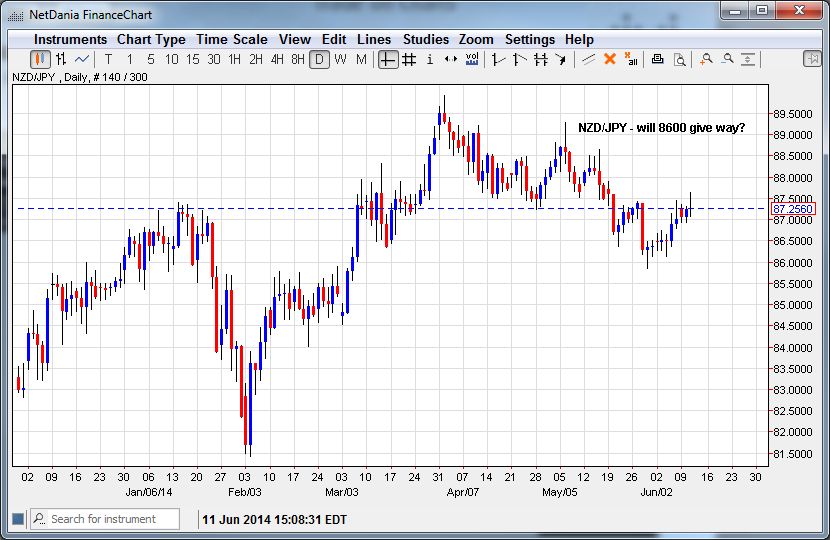Open the Help menu
830x540 pixels.
point(579,40)
